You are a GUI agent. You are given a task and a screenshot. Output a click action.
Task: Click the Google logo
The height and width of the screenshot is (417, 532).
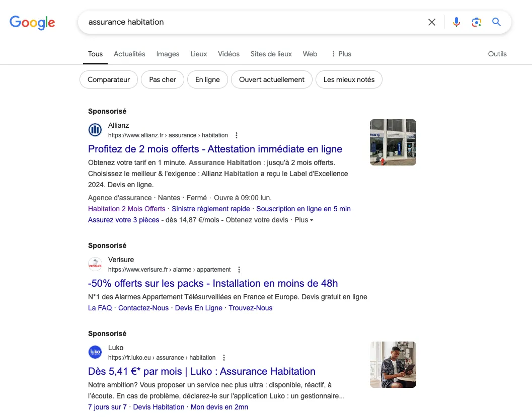32,22
